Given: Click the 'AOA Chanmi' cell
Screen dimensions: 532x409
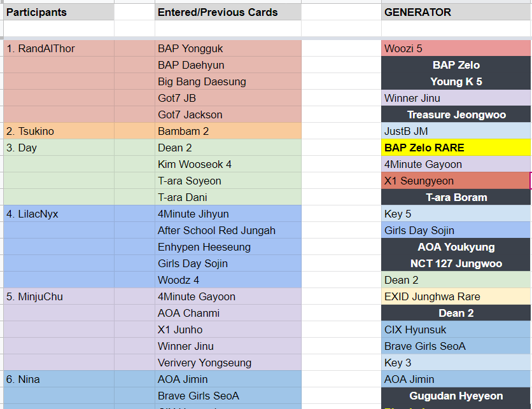Looking at the screenshot, I should tap(228, 314).
